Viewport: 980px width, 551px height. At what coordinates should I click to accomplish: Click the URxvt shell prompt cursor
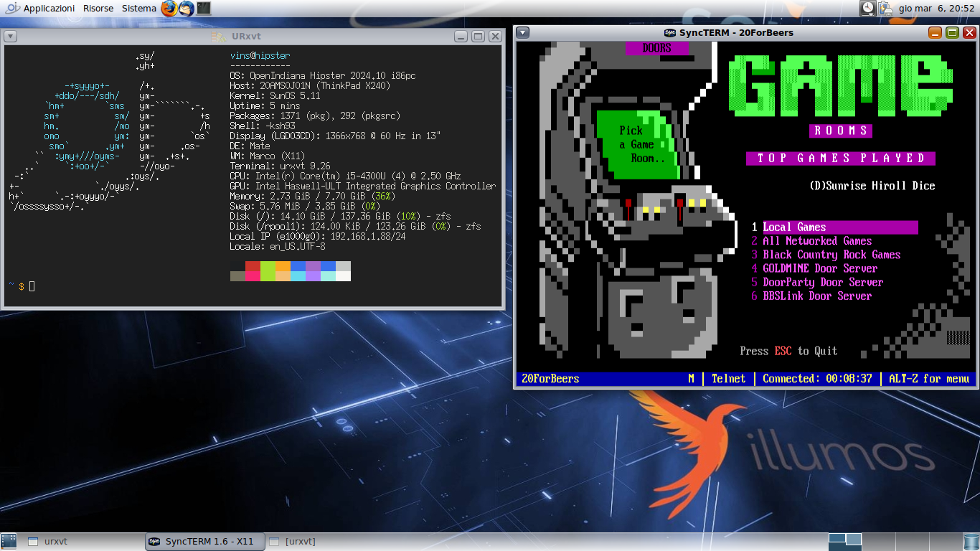(x=32, y=286)
